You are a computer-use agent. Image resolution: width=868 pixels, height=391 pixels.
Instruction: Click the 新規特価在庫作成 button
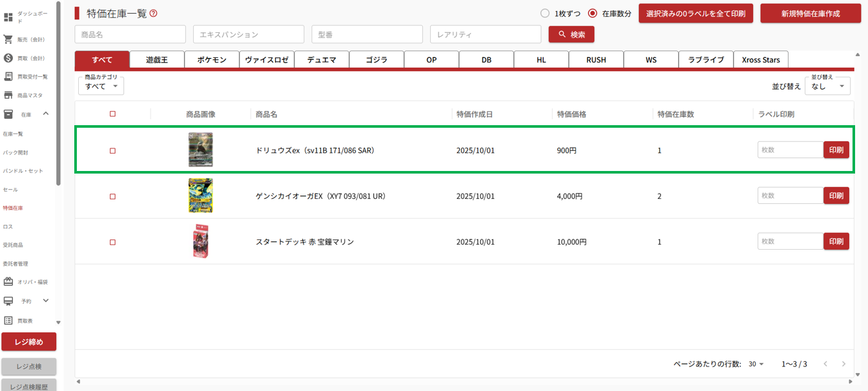810,14
